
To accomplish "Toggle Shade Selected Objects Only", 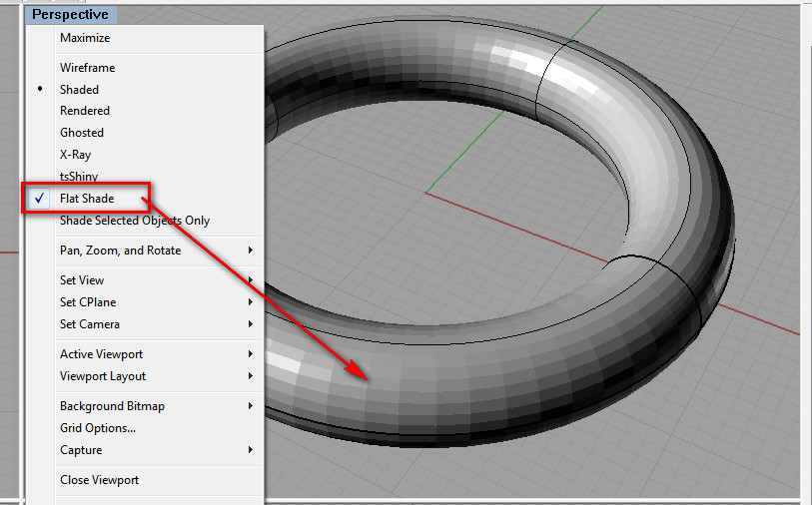I will [x=135, y=221].
